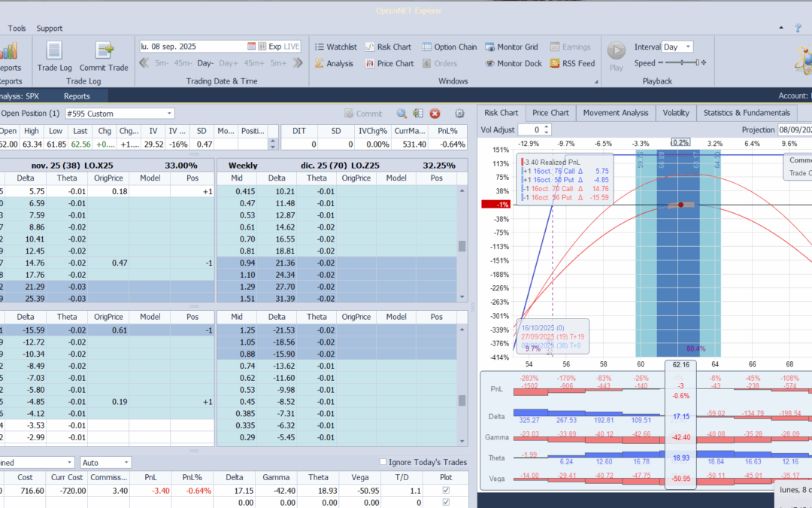Open the Monitor Dock window
Image resolution: width=812 pixels, height=508 pixels.
click(x=513, y=64)
